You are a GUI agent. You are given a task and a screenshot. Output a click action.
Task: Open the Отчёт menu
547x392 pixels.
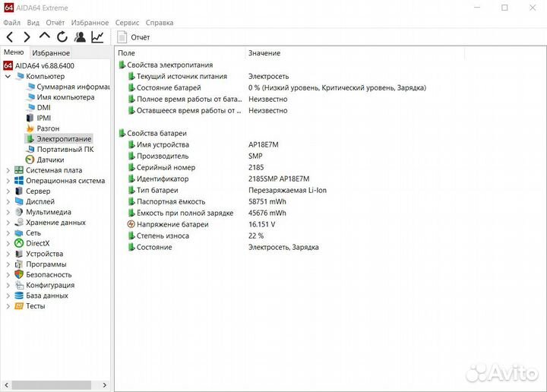tap(55, 23)
